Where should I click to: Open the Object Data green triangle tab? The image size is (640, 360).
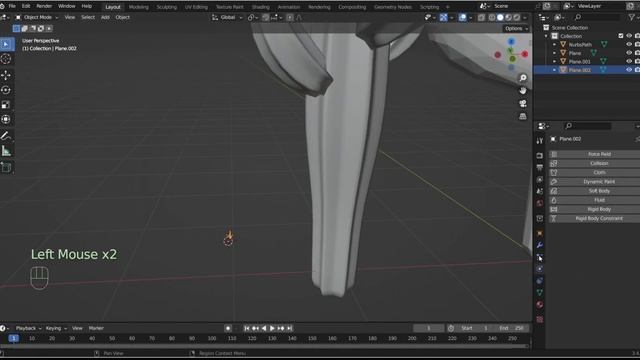point(540,292)
